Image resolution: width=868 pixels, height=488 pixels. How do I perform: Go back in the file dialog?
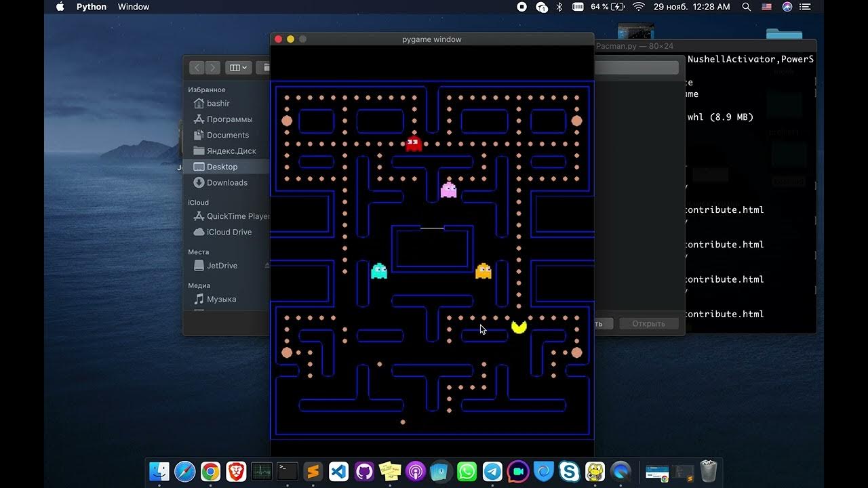tap(197, 67)
